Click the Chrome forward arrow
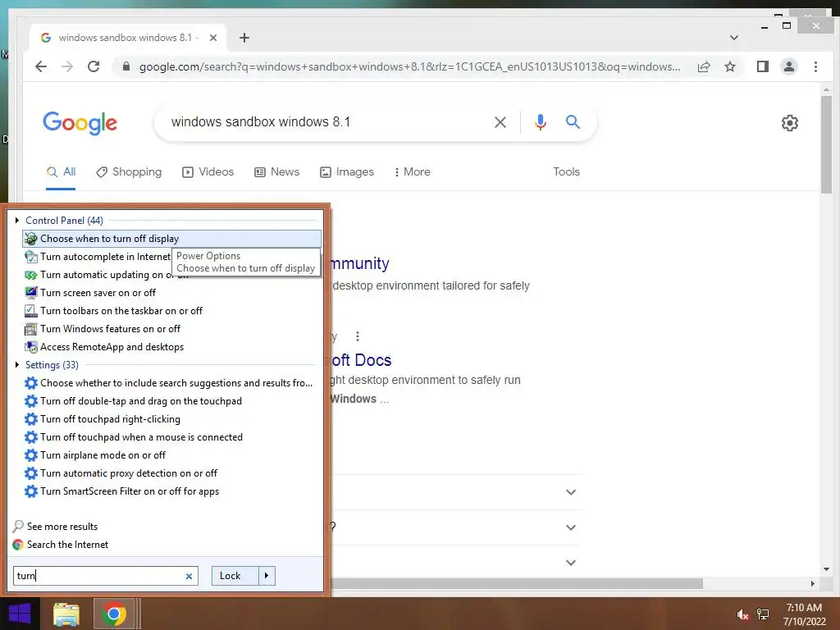The height and width of the screenshot is (630, 840). click(67, 66)
